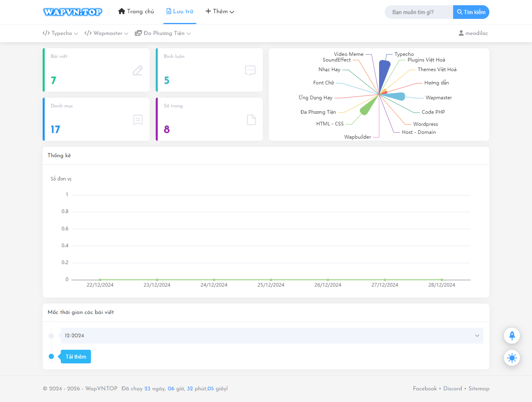Viewport: 532px width, 402px height.
Task: Click the Bài viết count 7
Action: (54, 80)
